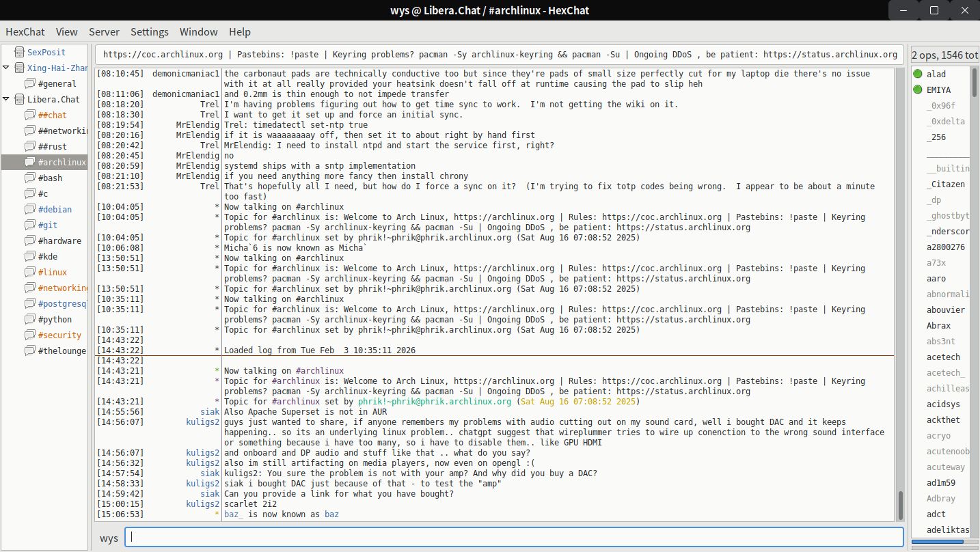The width and height of the screenshot is (980, 552).
Task: Select user ackthet in user list
Action: tap(943, 419)
